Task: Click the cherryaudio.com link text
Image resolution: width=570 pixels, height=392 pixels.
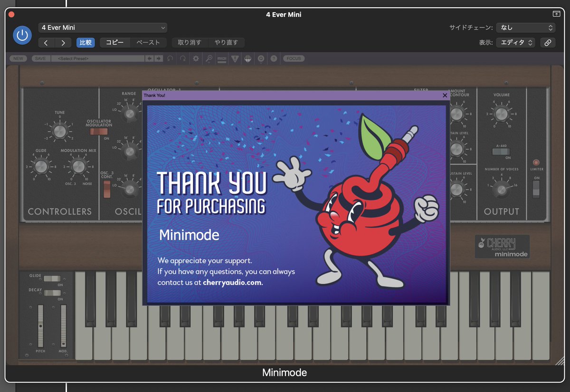Action: [x=233, y=282]
